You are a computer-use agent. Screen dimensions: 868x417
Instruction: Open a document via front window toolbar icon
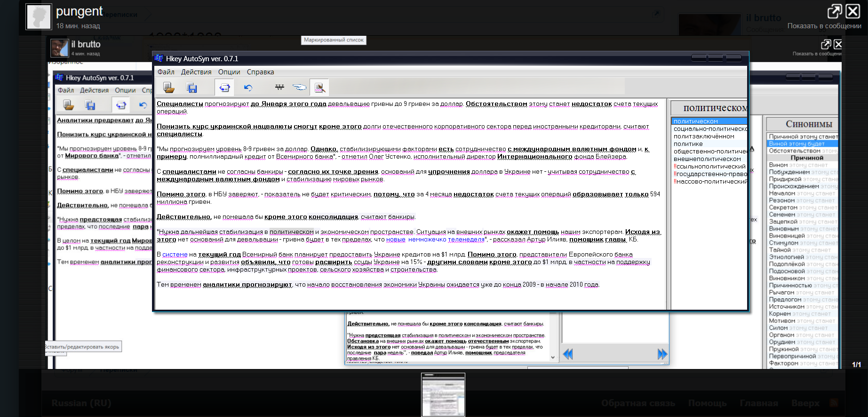tap(168, 88)
